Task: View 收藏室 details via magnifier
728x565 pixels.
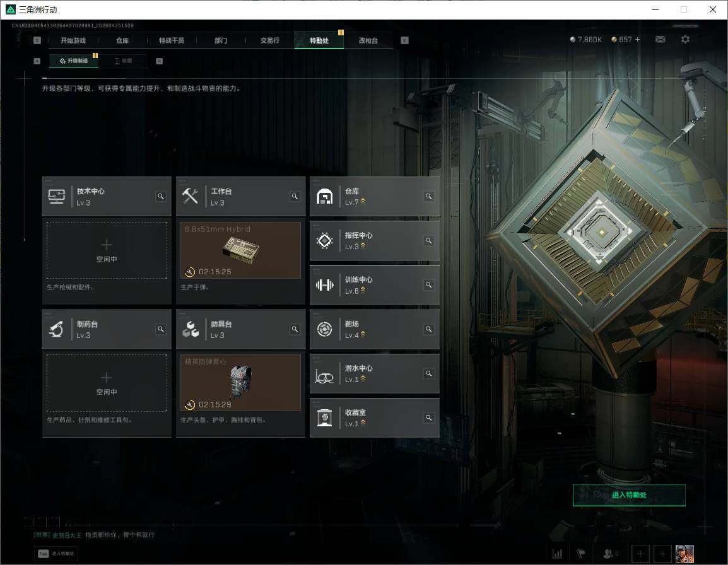Action: click(x=428, y=418)
